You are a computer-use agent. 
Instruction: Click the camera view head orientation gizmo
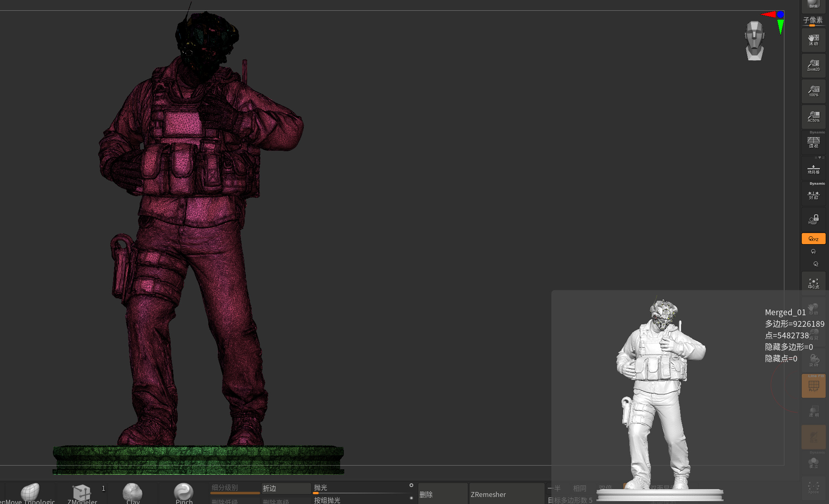pyautogui.click(x=755, y=40)
